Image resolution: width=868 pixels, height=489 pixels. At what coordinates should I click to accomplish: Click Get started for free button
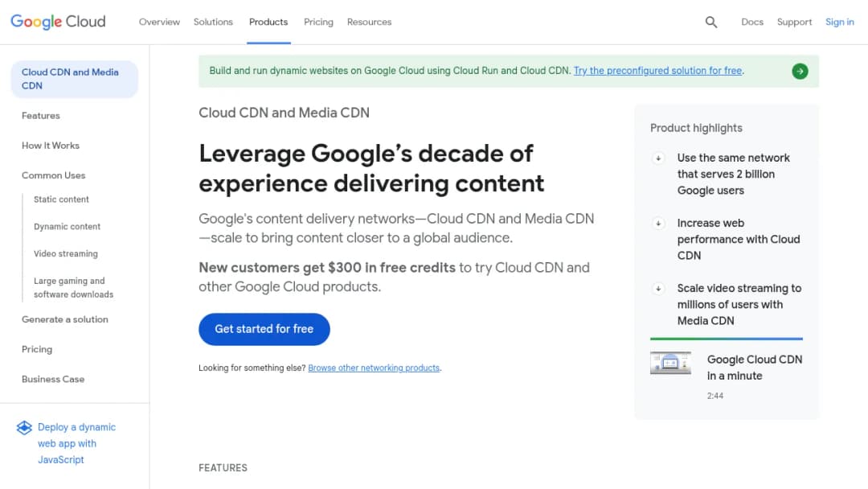click(264, 329)
